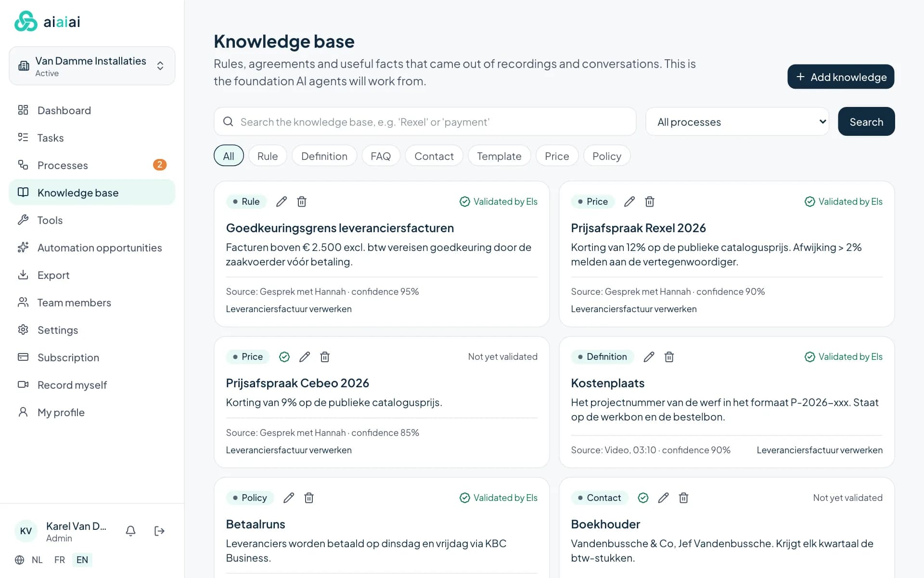Viewport: 924px width, 578px height.
Task: Open Processes in the sidebar
Action: (x=92, y=165)
